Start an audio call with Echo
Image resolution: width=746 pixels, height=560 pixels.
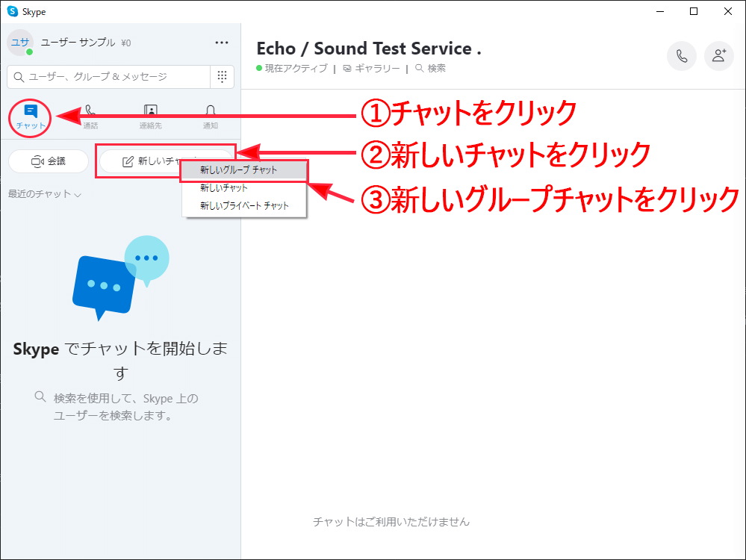681,56
